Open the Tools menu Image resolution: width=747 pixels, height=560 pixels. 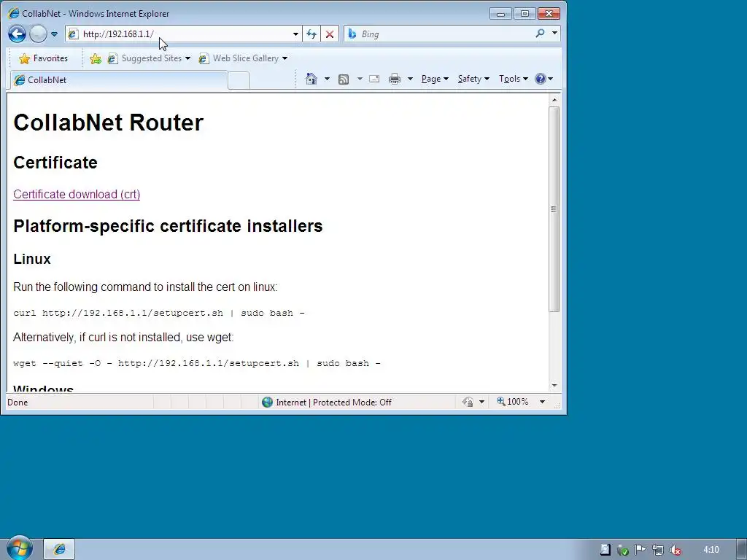tap(513, 79)
